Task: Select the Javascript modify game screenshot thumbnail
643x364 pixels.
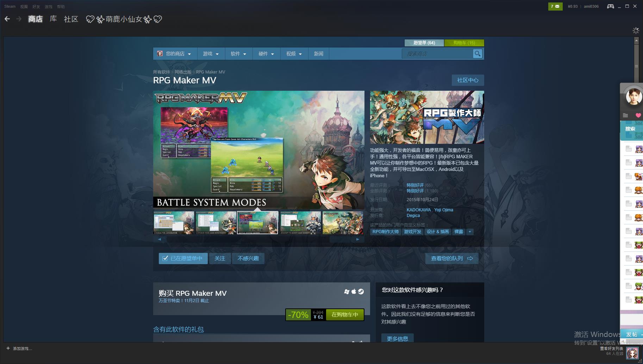Action: (x=300, y=223)
